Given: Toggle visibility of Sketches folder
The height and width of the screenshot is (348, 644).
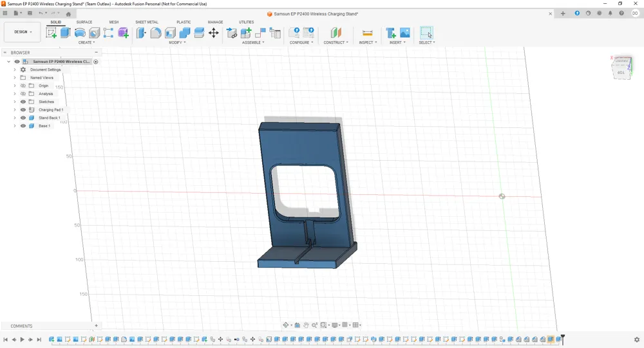Looking at the screenshot, I should click(x=23, y=102).
